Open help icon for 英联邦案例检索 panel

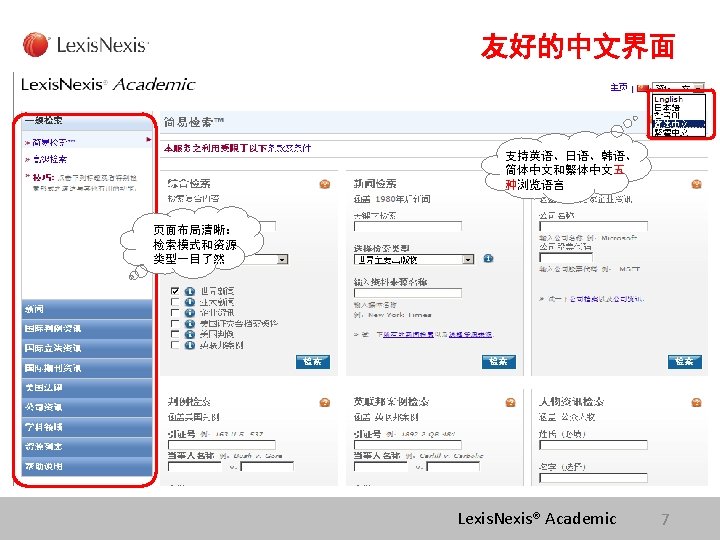pos(510,403)
